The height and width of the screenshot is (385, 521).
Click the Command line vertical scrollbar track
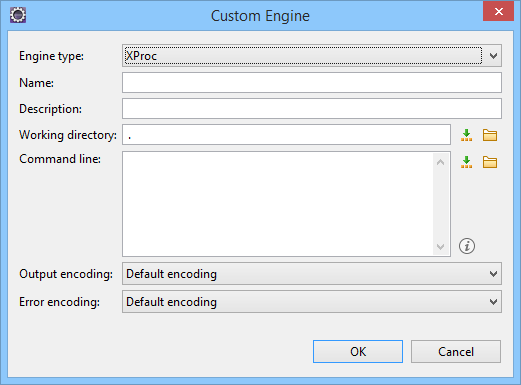coord(440,204)
